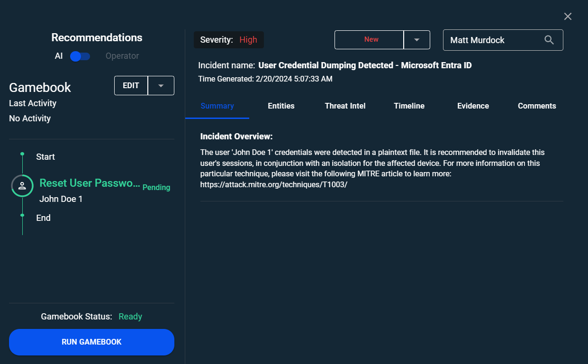Toggle the AI/Operator recommendations switch
Screen dimensions: 588x364
point(80,56)
